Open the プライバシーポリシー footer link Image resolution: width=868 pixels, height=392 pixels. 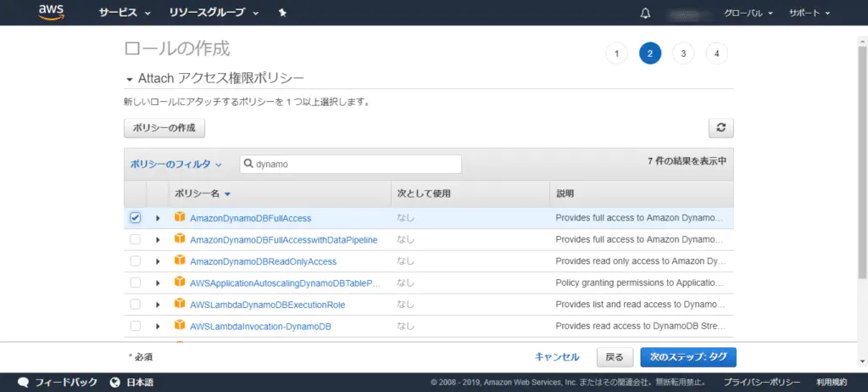(x=762, y=382)
